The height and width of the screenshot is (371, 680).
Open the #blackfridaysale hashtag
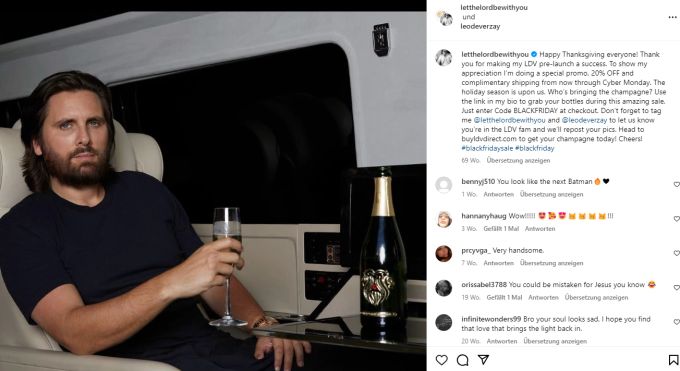click(487, 148)
